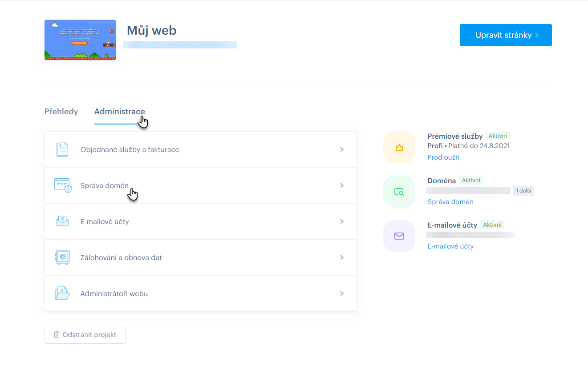588x365 pixels.
Task: Open Správa domén row via its chevron
Action: [342, 185]
